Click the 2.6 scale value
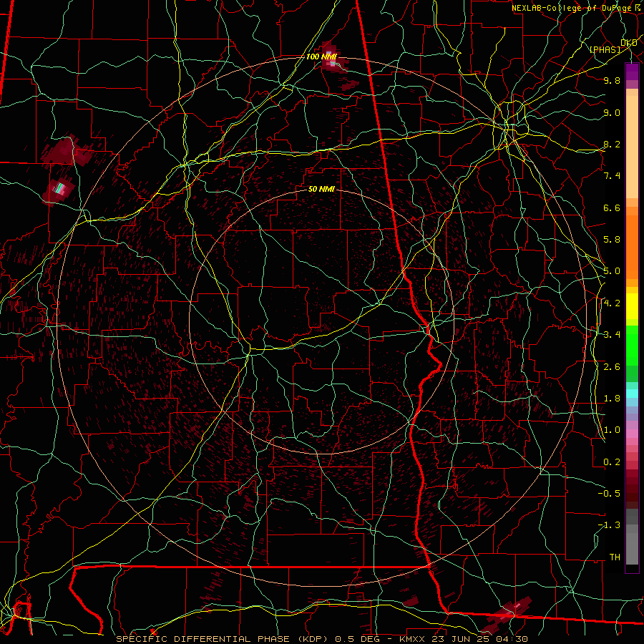644x644 pixels. (x=612, y=366)
